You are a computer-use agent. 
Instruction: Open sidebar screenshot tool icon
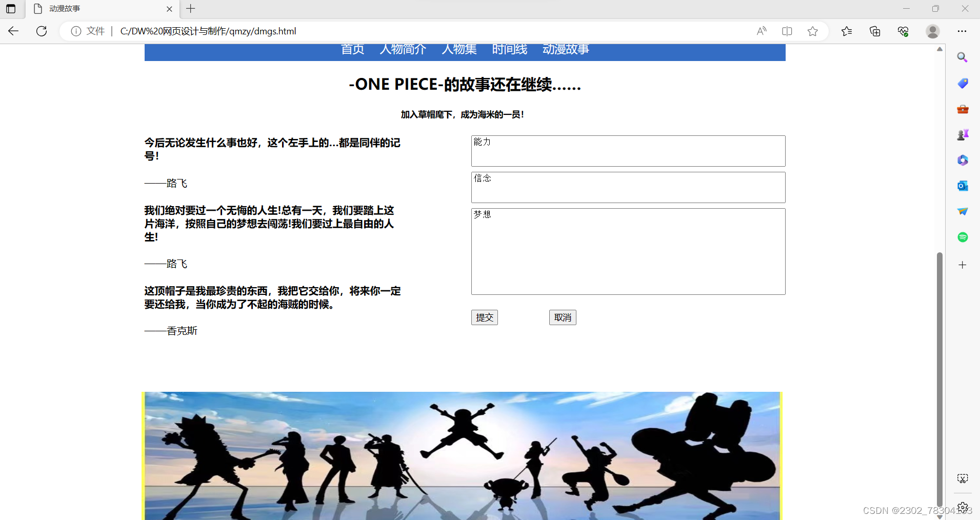(963, 478)
